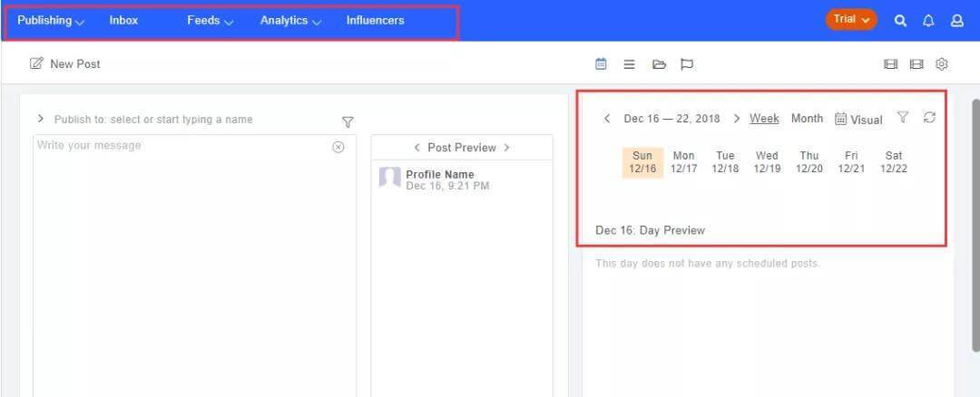
Task: Open the settings gear icon
Action: (x=942, y=64)
